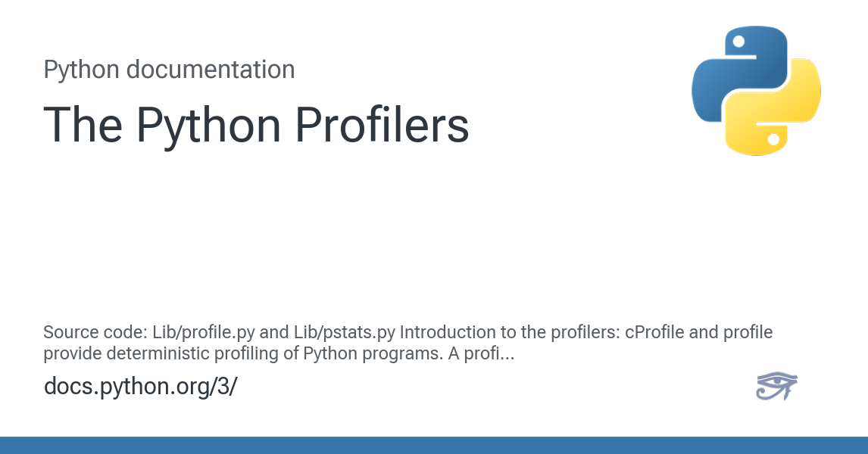Select the "The Python Profilers" title

(x=256, y=125)
